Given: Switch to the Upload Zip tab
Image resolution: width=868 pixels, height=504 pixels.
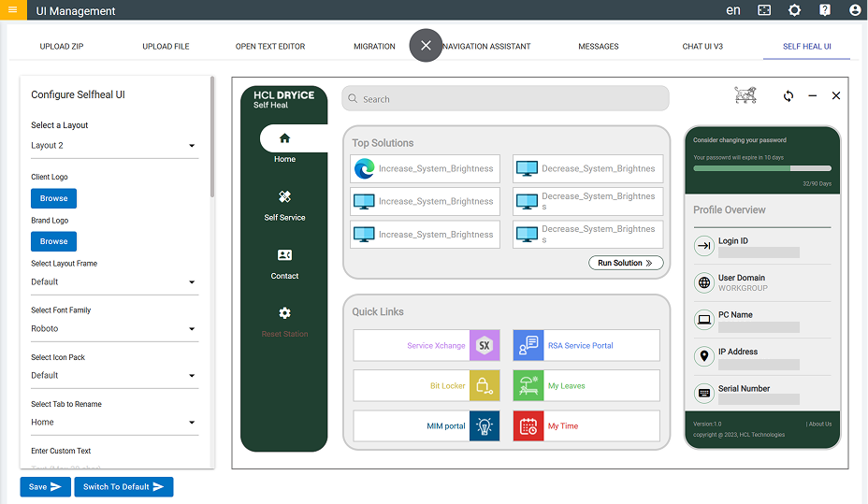Looking at the screenshot, I should 62,47.
